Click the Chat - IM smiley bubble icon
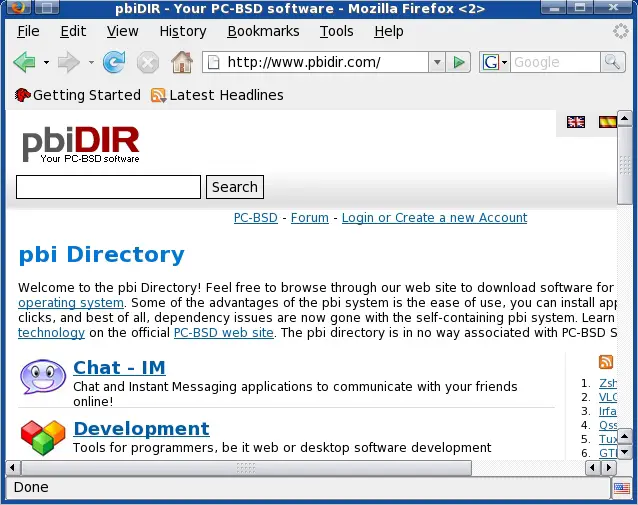This screenshot has width=638, height=505. [43, 376]
